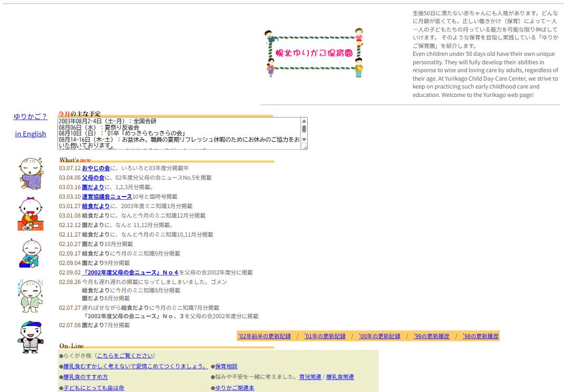Viewport: 564px width, 392px height.
Task: Open the 離乳食むずかしく考えないで link
Action: [135, 366]
